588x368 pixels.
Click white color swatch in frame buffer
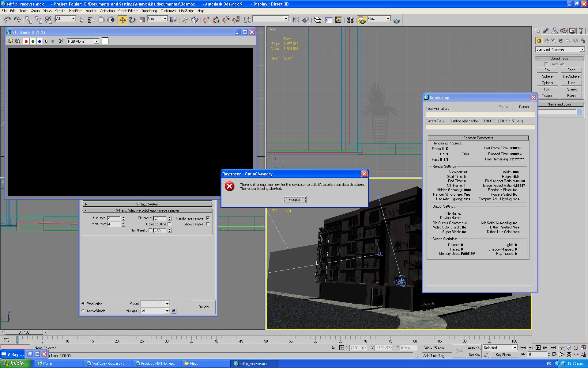(x=105, y=41)
